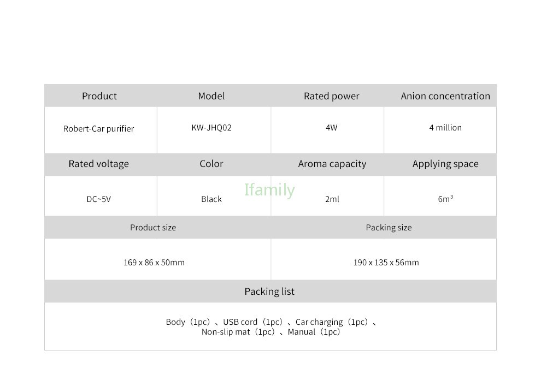This screenshot has width=541, height=392.
Task: Select the Color header cell
Action: click(211, 164)
